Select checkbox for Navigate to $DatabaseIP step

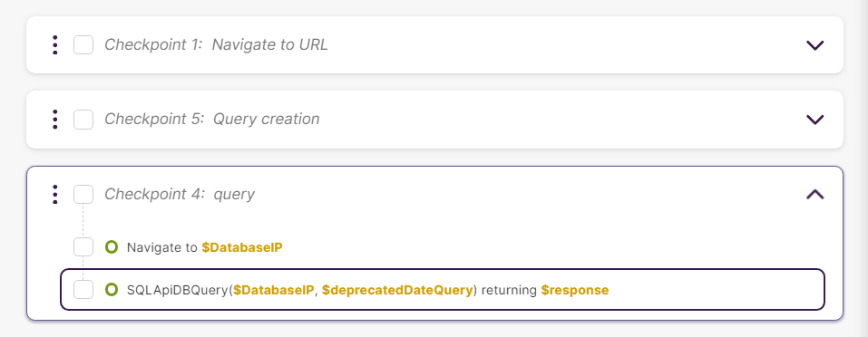pyautogui.click(x=83, y=247)
